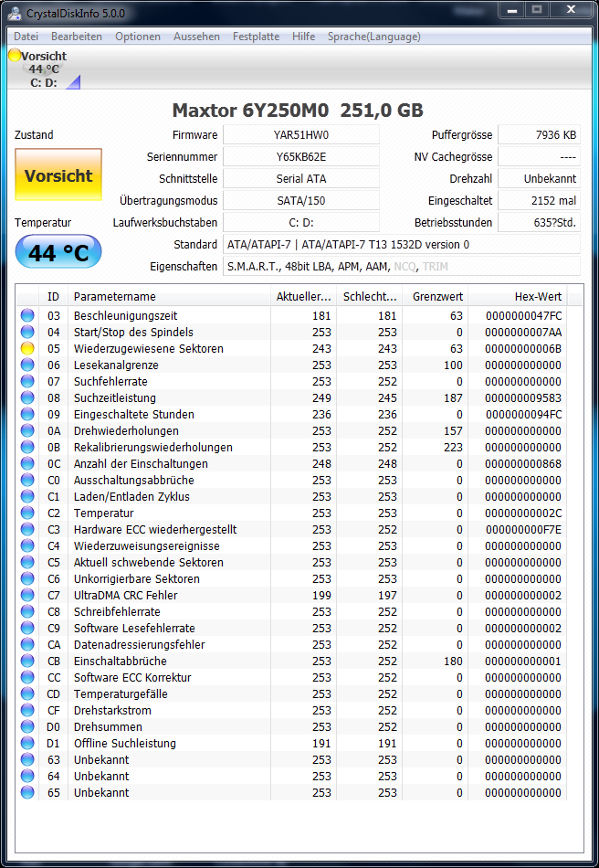Click the Eingeschaltet field 2152 mal
Screen dimensions: 599x868
click(x=540, y=200)
